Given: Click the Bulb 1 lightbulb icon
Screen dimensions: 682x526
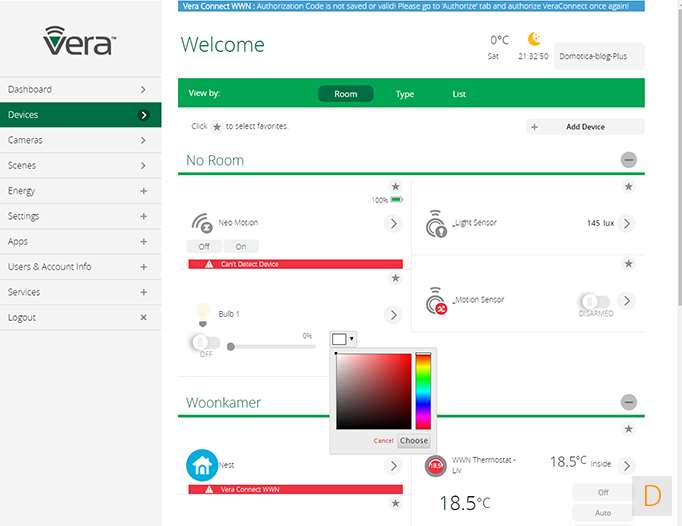Looking at the screenshot, I should coord(203,314).
